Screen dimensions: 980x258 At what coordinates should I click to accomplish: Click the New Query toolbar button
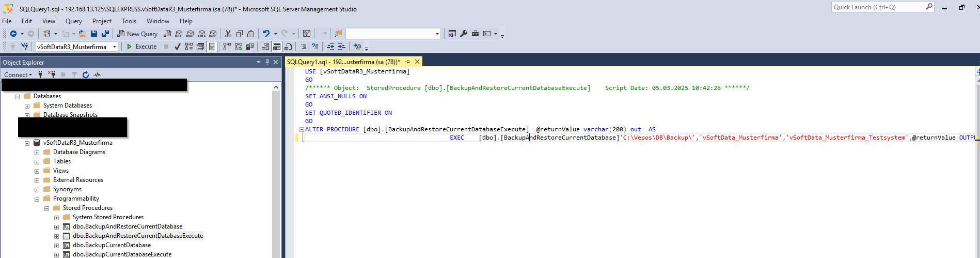click(x=137, y=34)
